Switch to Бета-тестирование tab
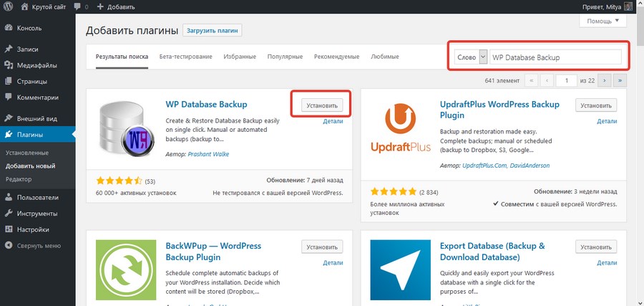Screen dimensions: 644x306 (x=185, y=57)
